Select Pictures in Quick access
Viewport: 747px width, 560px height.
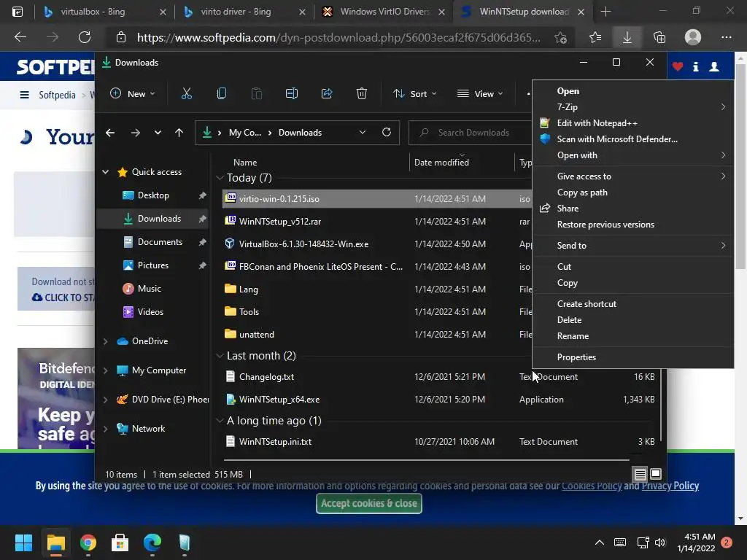point(152,265)
